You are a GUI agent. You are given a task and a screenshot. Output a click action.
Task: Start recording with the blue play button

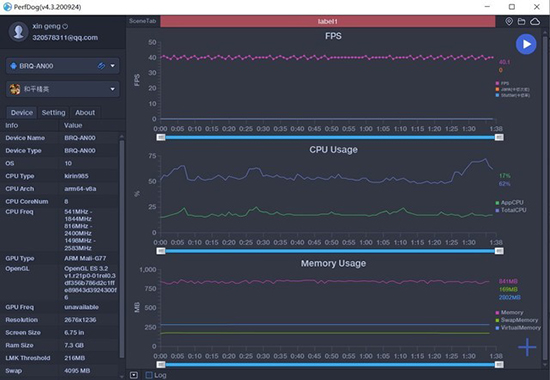click(x=526, y=44)
